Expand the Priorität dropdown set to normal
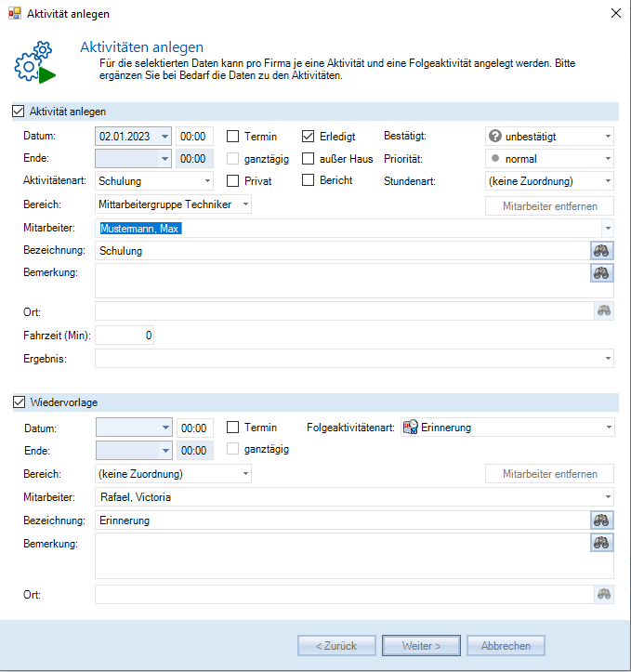Viewport: 631px width, 672px height. [607, 159]
